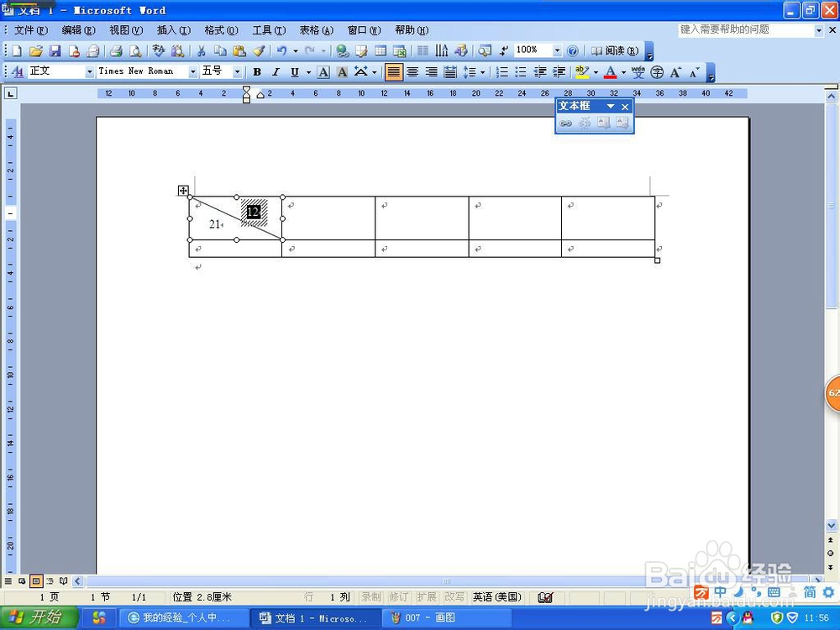Toggle justify alignment (active)

click(394, 71)
